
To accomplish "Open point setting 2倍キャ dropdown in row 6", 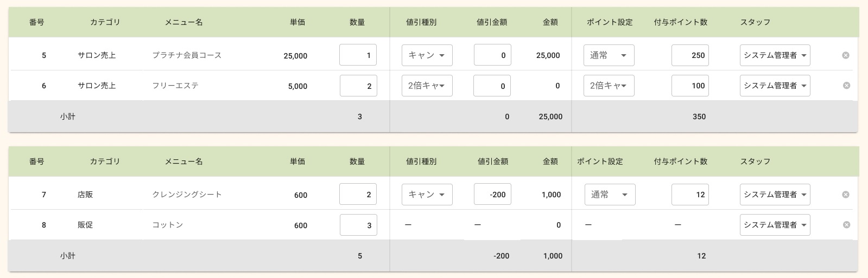I will 609,86.
